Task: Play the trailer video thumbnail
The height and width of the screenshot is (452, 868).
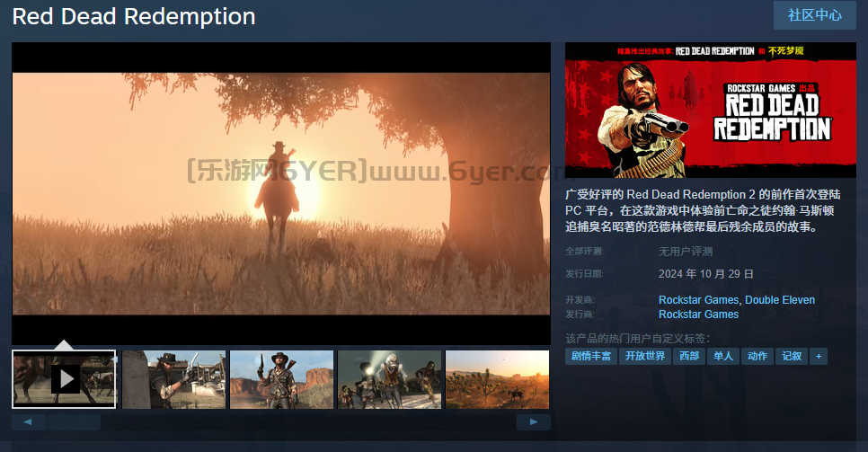Action: (64, 379)
